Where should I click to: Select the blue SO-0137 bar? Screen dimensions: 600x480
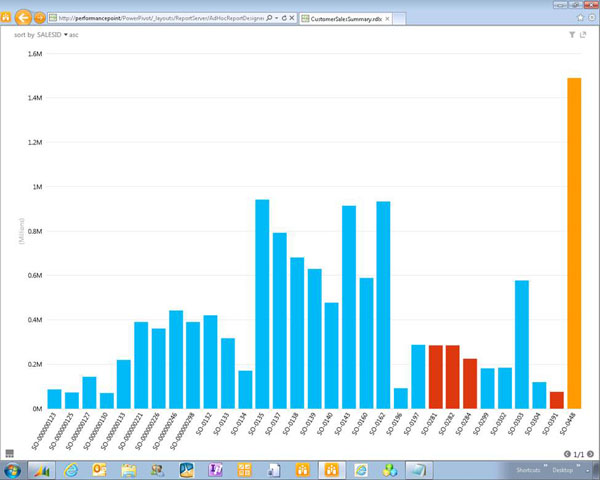[280, 321]
